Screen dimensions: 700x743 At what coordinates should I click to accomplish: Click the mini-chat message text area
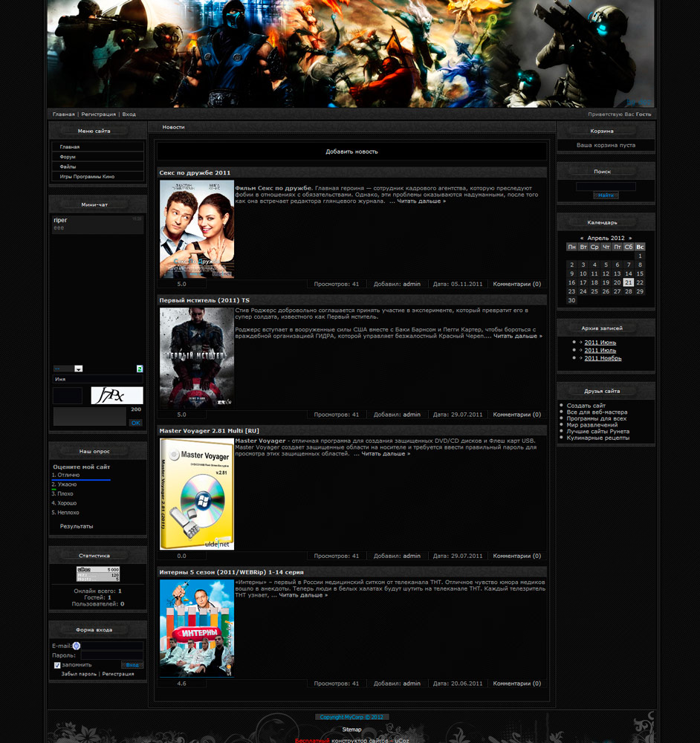(90, 417)
